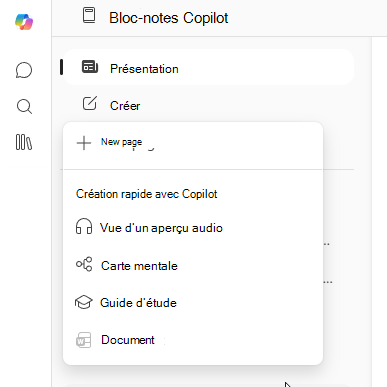Open the chat bubble icon in sidebar
387x387 pixels.
click(x=24, y=70)
